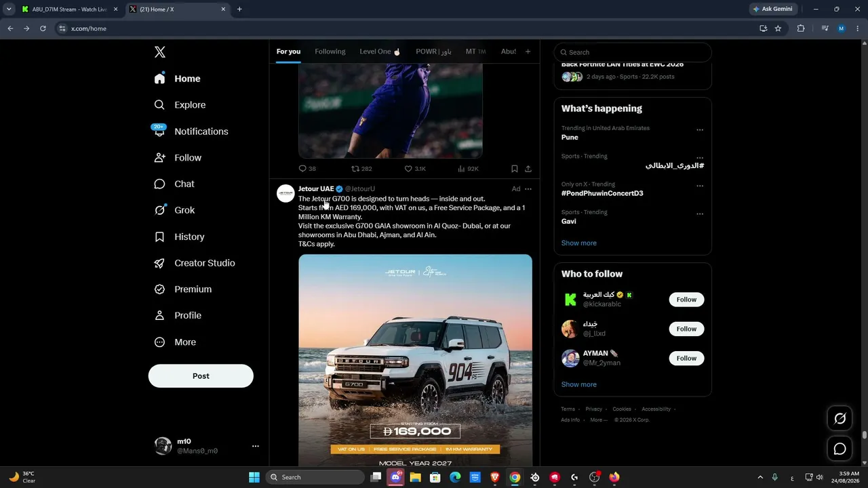Repost the post with 282 reposts
868x488 pixels.
361,169
